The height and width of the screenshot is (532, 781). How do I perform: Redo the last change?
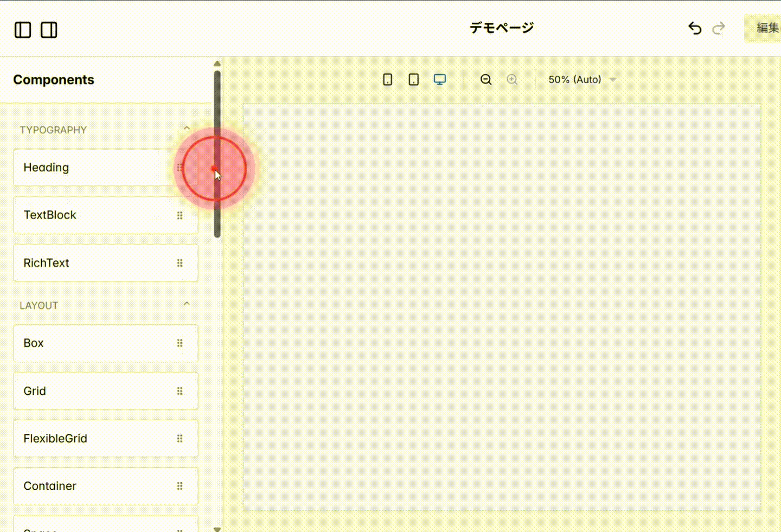(x=718, y=28)
